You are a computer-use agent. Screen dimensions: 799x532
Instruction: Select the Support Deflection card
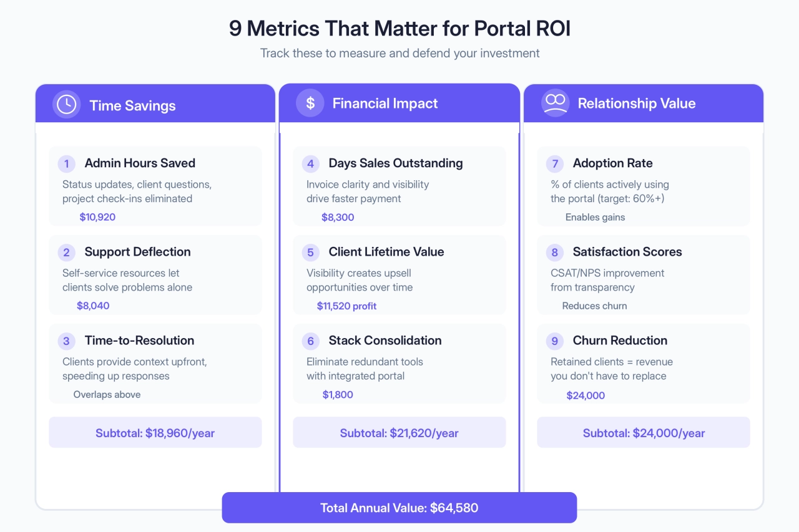[155, 274]
